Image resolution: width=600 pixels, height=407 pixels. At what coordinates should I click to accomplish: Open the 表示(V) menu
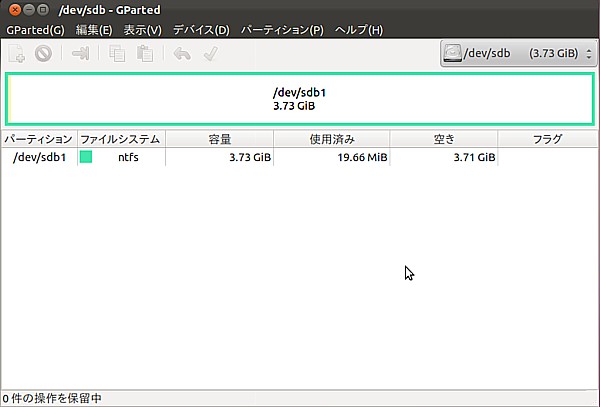click(143, 30)
